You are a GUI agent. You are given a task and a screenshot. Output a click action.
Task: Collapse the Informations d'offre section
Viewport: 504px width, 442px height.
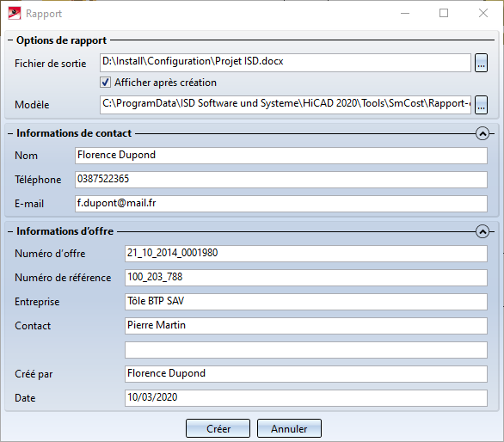(x=482, y=231)
